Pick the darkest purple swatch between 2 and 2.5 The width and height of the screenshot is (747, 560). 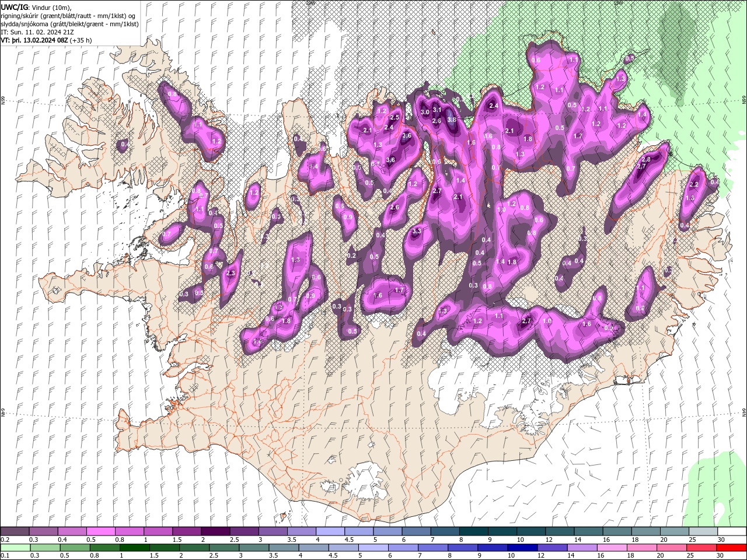tap(215, 531)
